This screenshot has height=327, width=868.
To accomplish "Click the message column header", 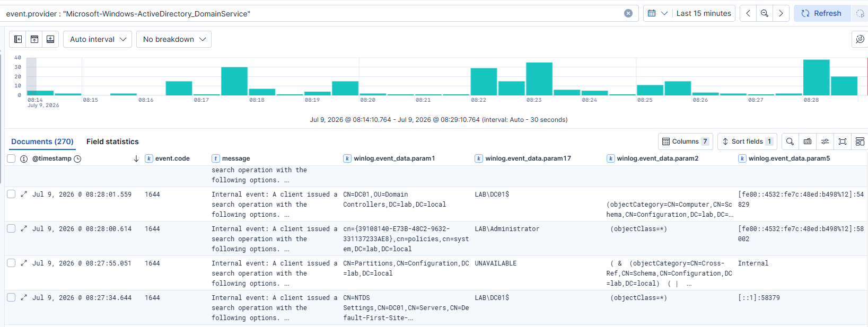I will 236,158.
